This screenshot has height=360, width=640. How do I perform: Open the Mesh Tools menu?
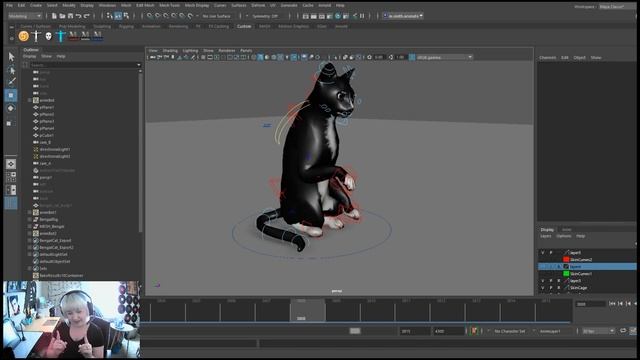[x=169, y=5]
